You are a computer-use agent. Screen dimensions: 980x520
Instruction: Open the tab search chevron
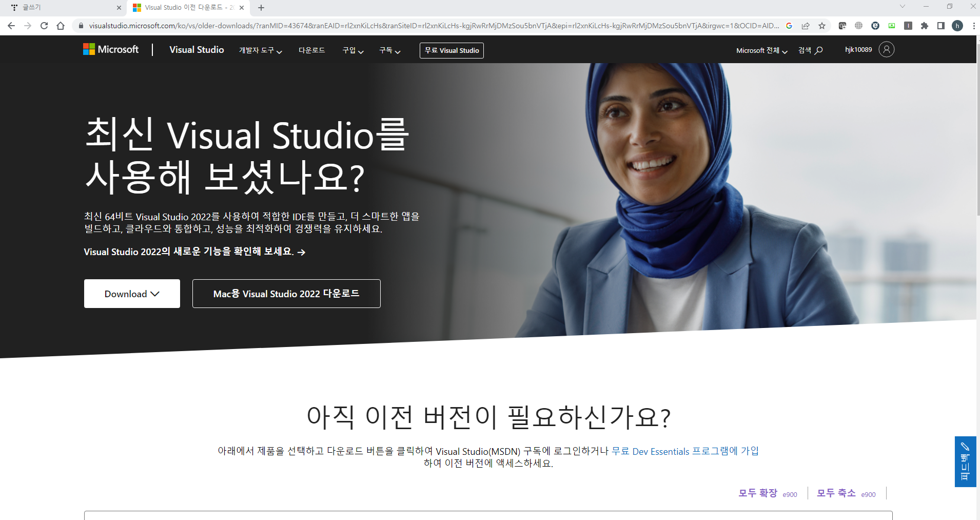[x=903, y=7]
